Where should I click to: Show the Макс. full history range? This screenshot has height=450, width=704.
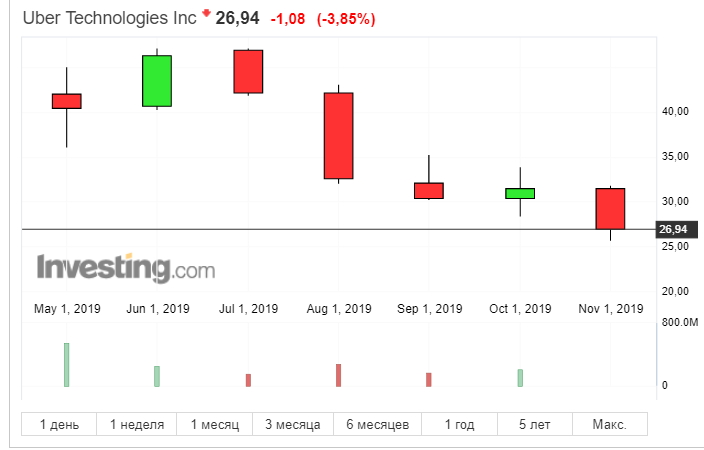(x=609, y=425)
